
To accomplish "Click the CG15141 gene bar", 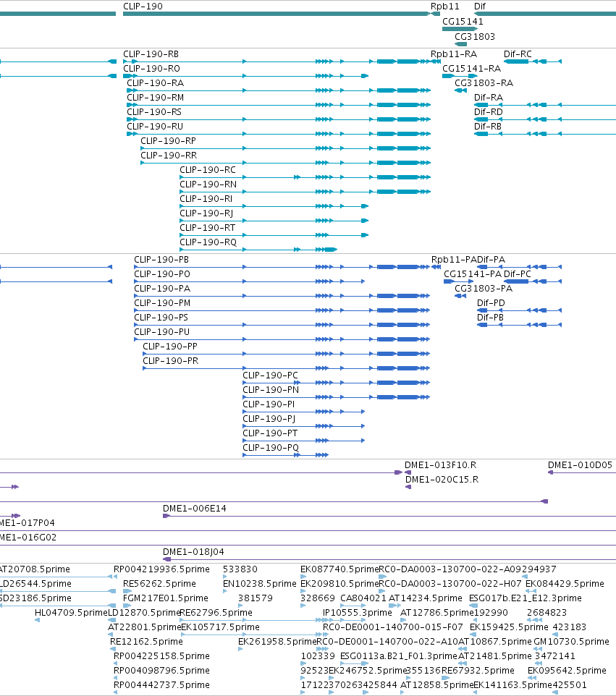I will 460,29.
